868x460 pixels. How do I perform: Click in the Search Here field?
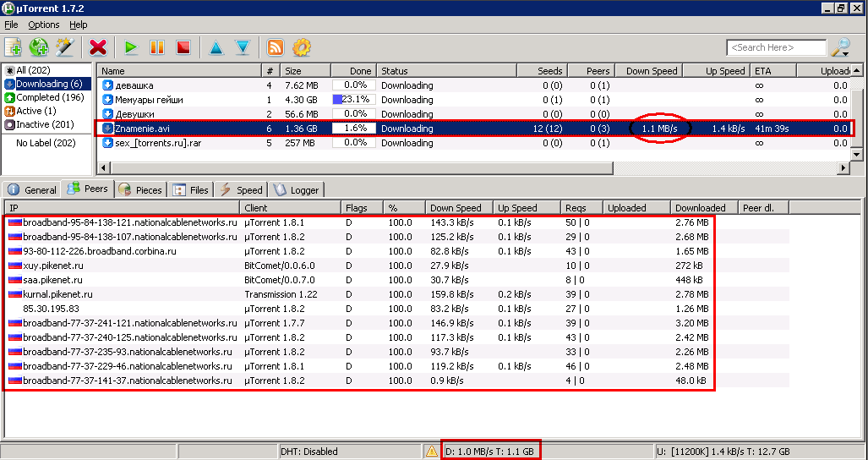point(776,47)
